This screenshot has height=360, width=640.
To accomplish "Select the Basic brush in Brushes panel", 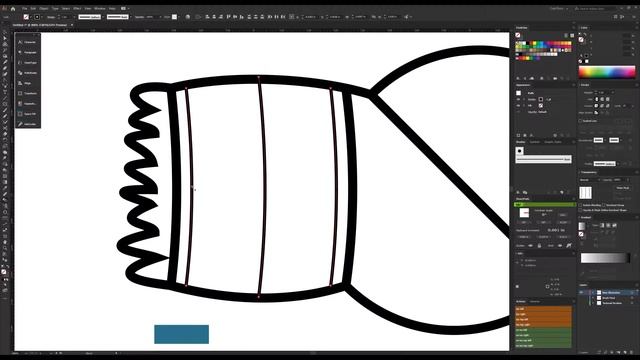I will 543,159.
